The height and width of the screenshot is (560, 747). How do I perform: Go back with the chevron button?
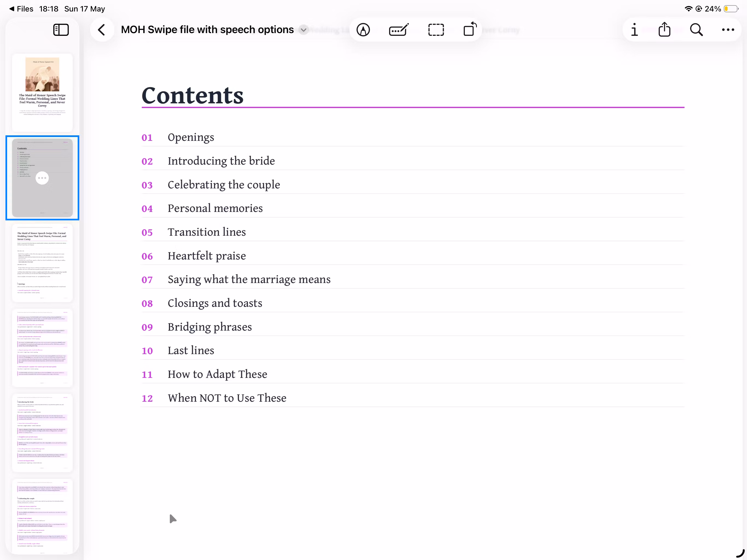(102, 30)
